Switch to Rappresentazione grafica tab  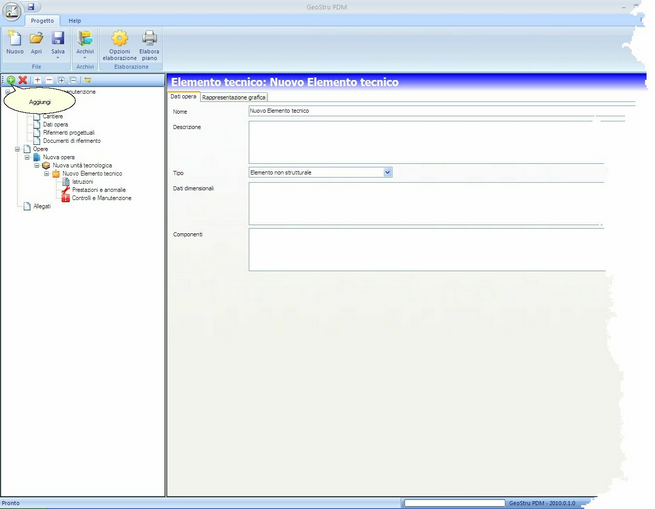[x=234, y=97]
